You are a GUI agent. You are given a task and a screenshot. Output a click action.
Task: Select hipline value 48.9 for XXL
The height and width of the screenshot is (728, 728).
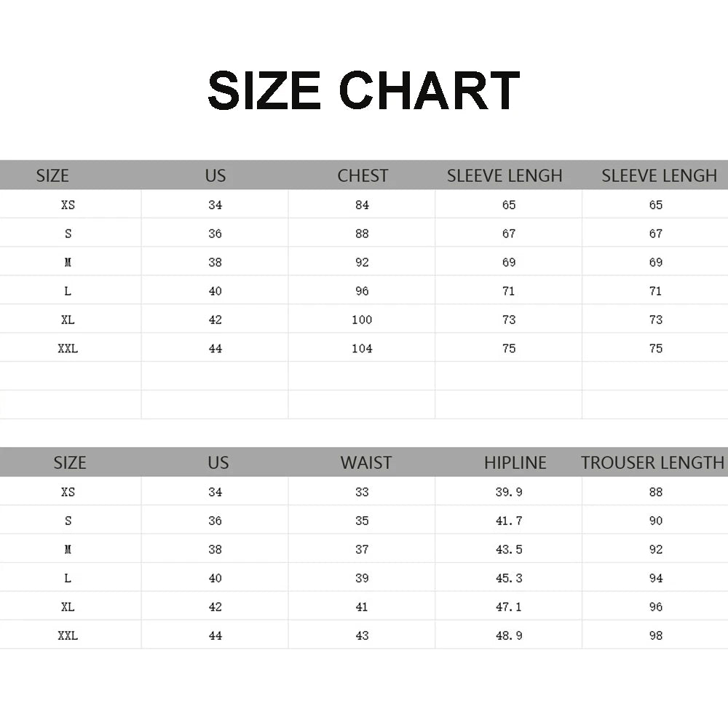pyautogui.click(x=509, y=636)
